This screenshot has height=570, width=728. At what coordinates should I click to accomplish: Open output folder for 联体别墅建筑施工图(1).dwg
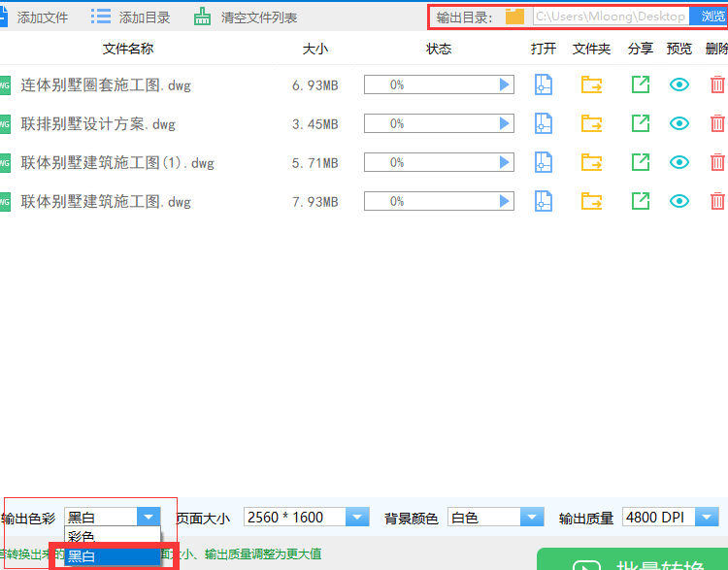pos(591,162)
